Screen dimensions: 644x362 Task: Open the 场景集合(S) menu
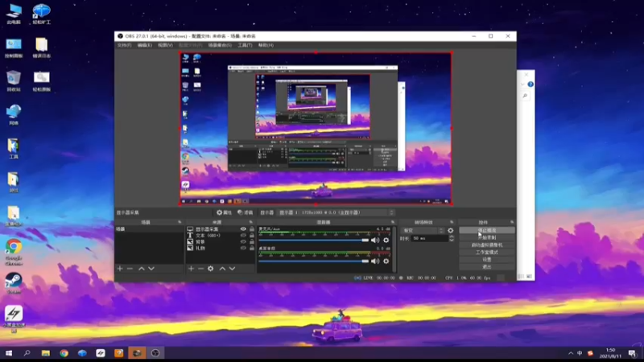220,45
